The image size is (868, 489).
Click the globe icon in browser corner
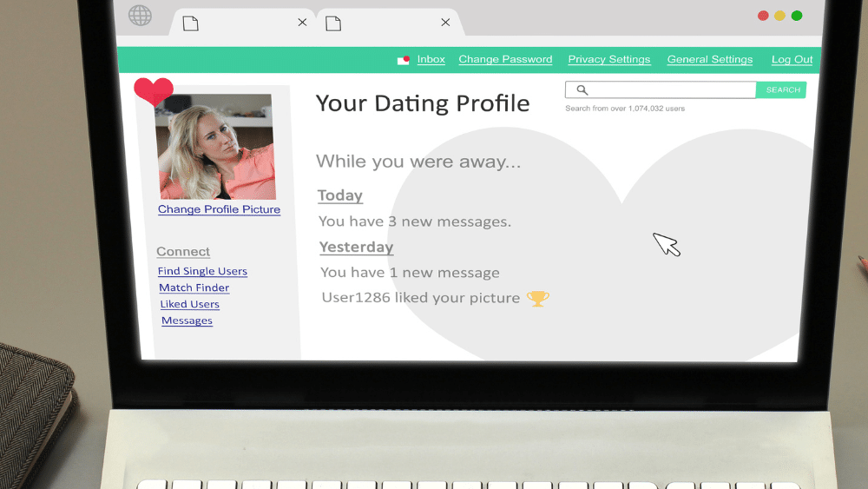(140, 16)
